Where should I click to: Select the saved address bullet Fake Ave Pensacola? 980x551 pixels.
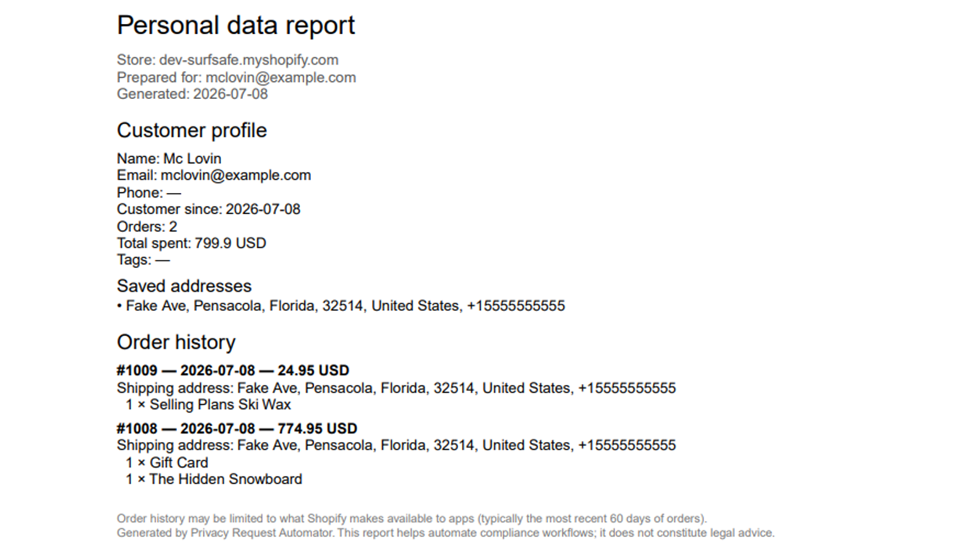tap(341, 306)
